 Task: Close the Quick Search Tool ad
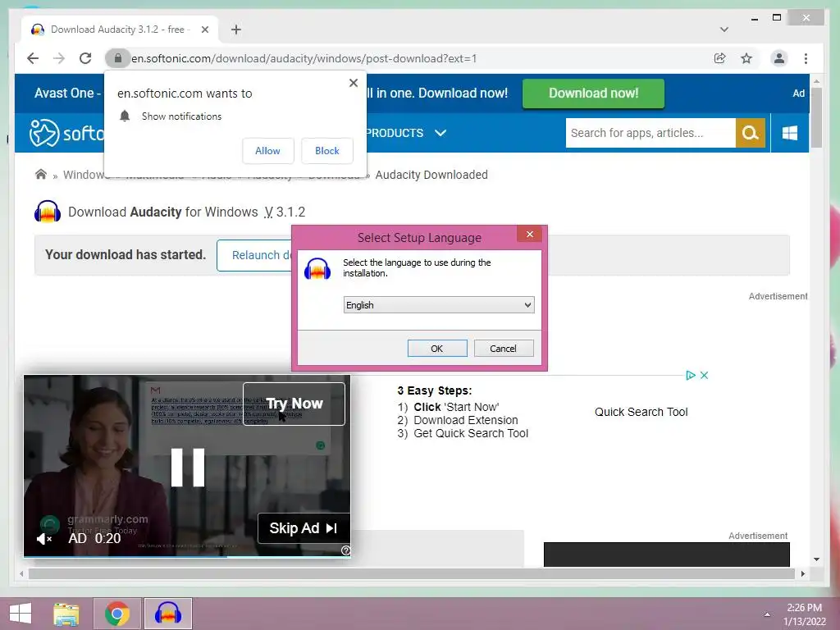coord(704,375)
